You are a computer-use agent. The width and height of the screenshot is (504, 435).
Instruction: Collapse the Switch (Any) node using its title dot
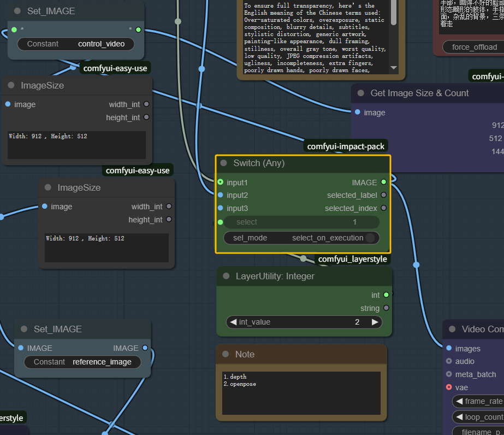[x=224, y=163]
